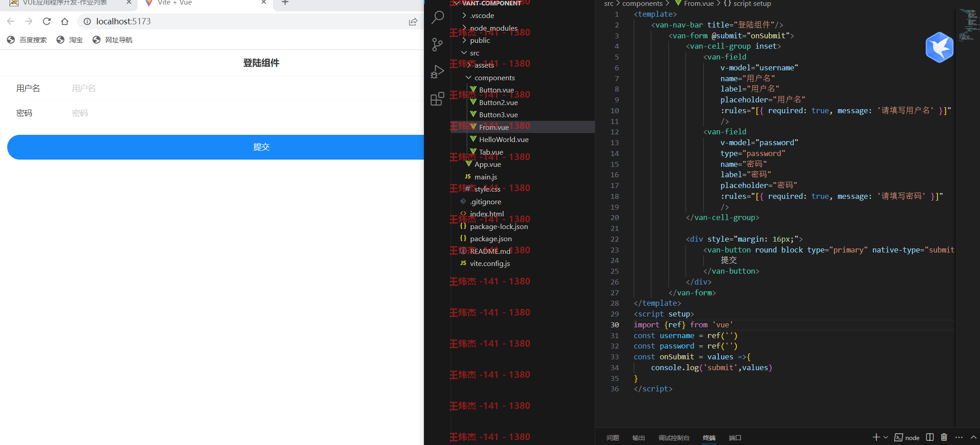Viewport: 980px width, 445px height.
Task: Click the blue bird floating icon
Action: (940, 47)
